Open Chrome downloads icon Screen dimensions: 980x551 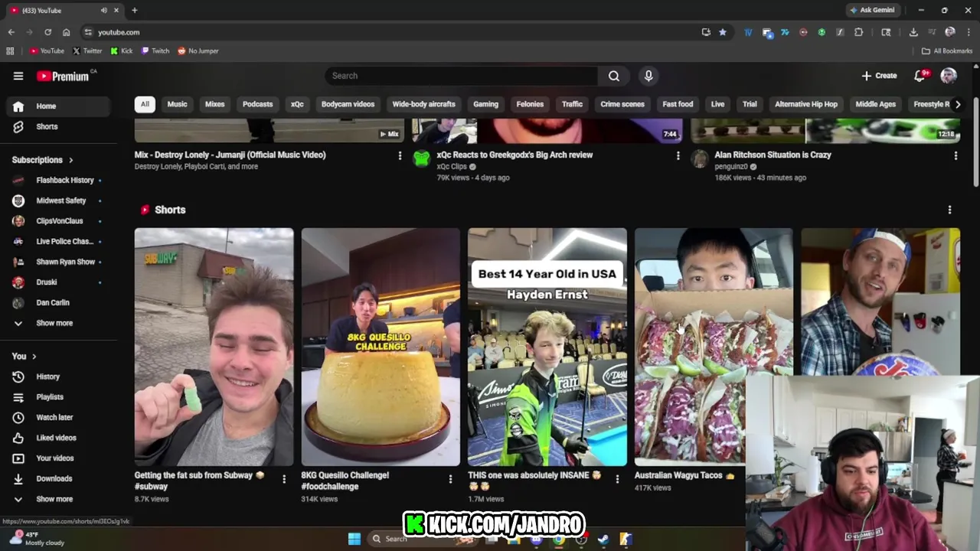pyautogui.click(x=913, y=32)
